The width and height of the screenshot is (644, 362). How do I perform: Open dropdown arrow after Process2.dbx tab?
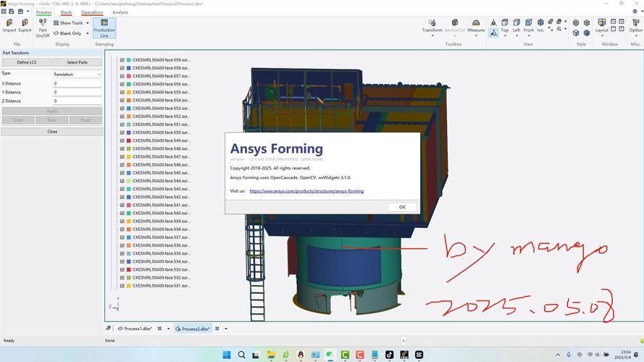coord(225,329)
